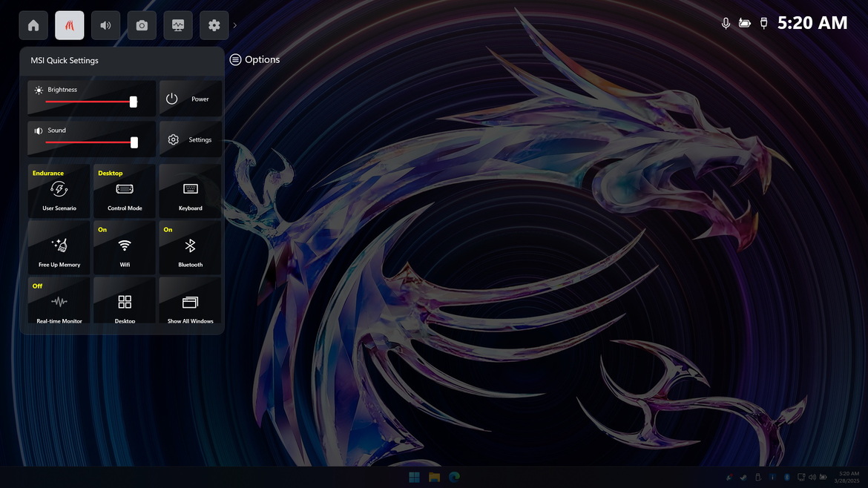Open the Power button tile
868x488 pixels.
click(x=191, y=99)
